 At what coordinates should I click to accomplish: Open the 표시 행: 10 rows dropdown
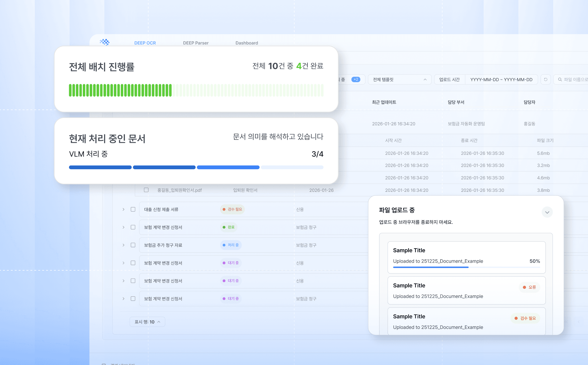[x=147, y=322]
